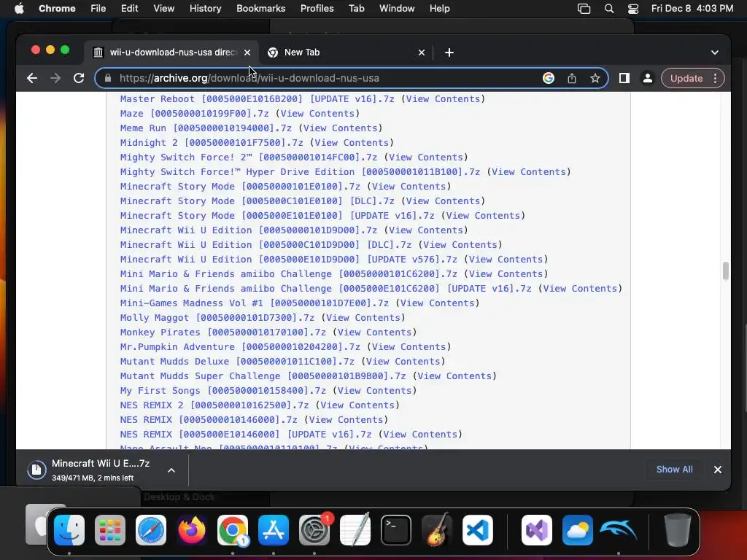Download Mini-Games Madness Vol #1 .7z
This screenshot has width=747, height=560.
pos(255,303)
